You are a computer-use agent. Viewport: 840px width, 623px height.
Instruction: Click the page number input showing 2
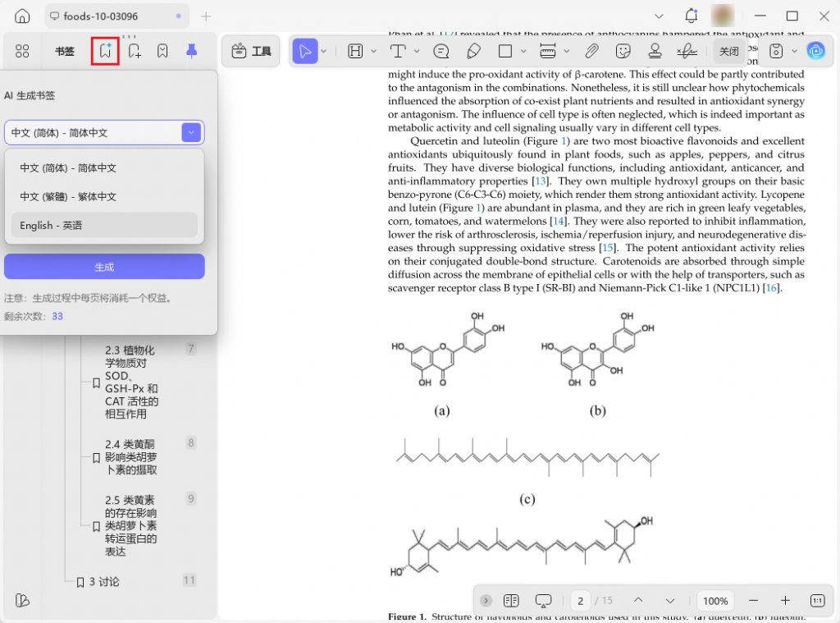(580, 600)
